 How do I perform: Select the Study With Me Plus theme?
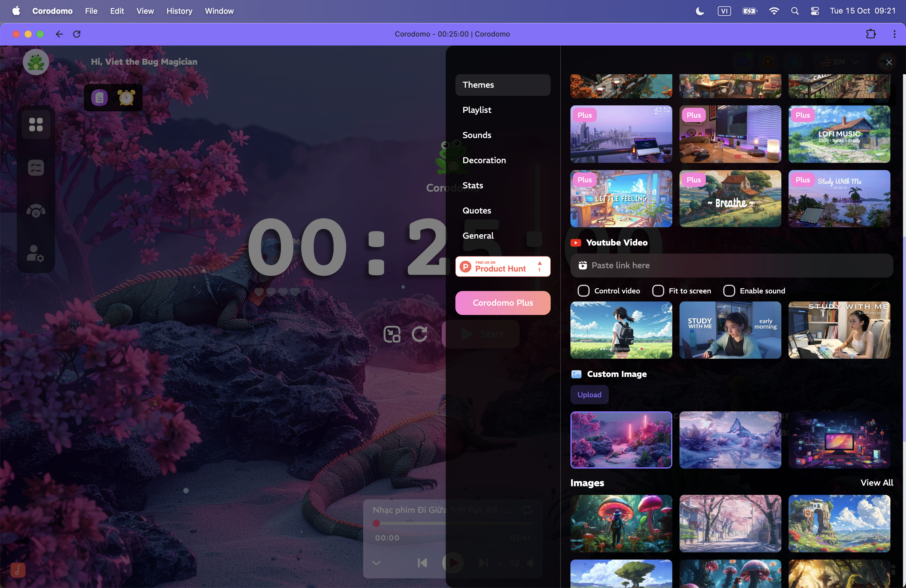839,198
